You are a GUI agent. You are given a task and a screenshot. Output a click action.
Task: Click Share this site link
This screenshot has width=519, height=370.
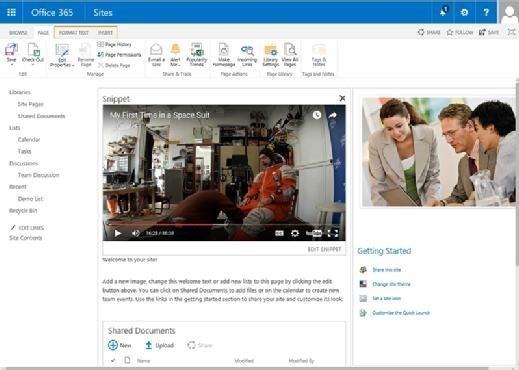click(x=386, y=270)
